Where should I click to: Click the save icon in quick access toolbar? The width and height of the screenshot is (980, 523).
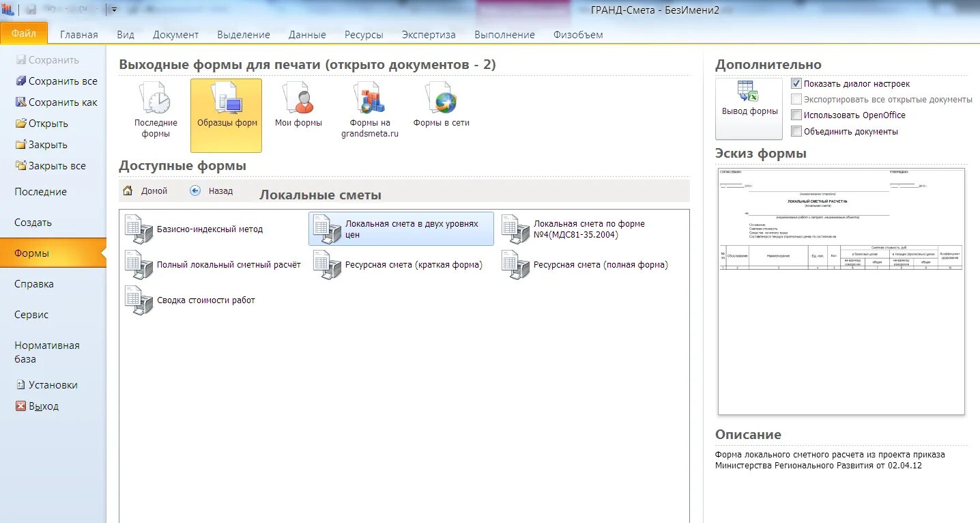(x=31, y=10)
